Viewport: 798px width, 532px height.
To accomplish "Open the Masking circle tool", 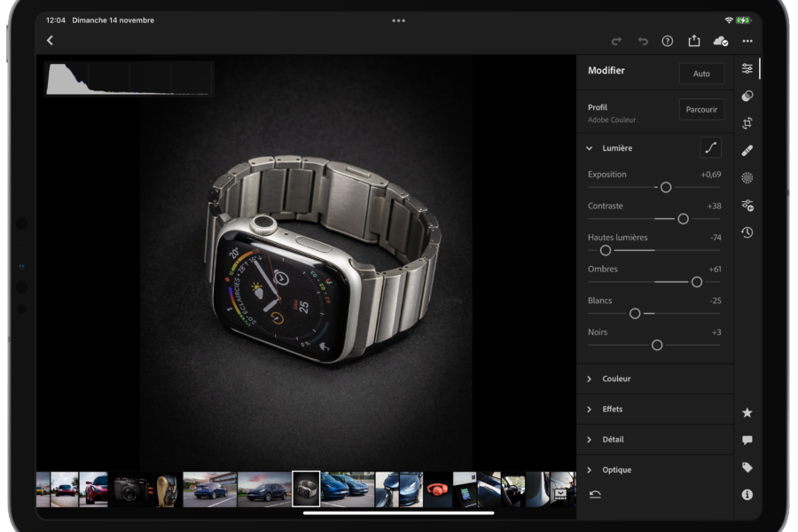I will (x=747, y=177).
